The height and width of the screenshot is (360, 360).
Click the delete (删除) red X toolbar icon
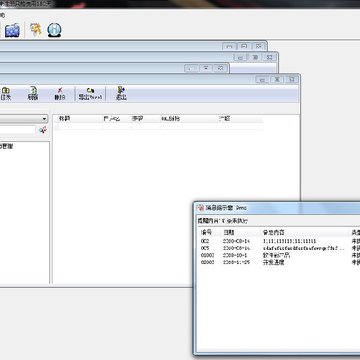(x=60, y=93)
